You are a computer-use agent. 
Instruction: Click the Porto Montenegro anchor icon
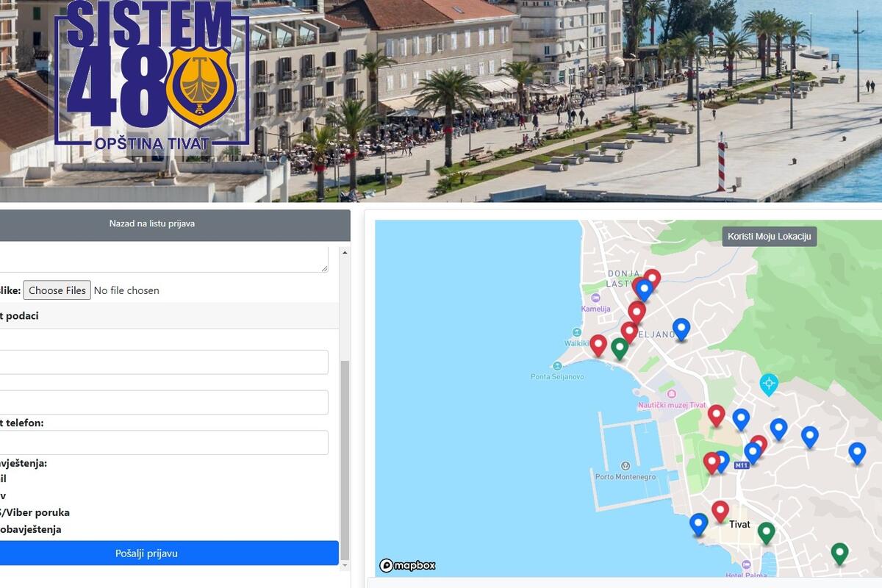[625, 466]
